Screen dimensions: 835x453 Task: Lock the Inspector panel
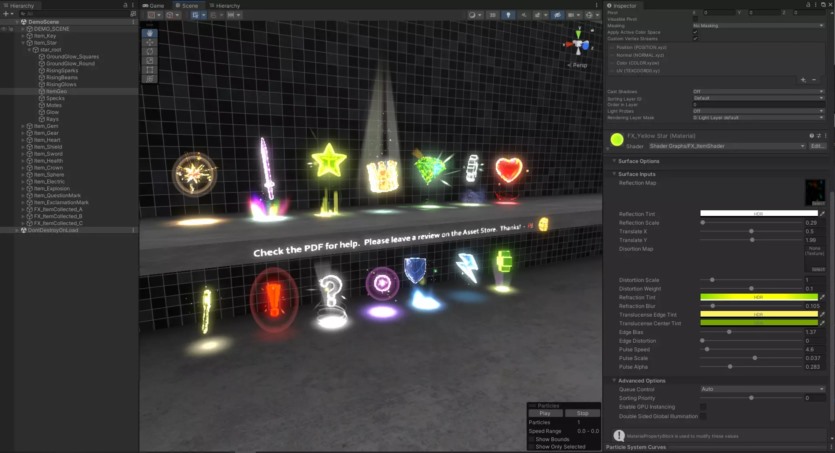808,5
